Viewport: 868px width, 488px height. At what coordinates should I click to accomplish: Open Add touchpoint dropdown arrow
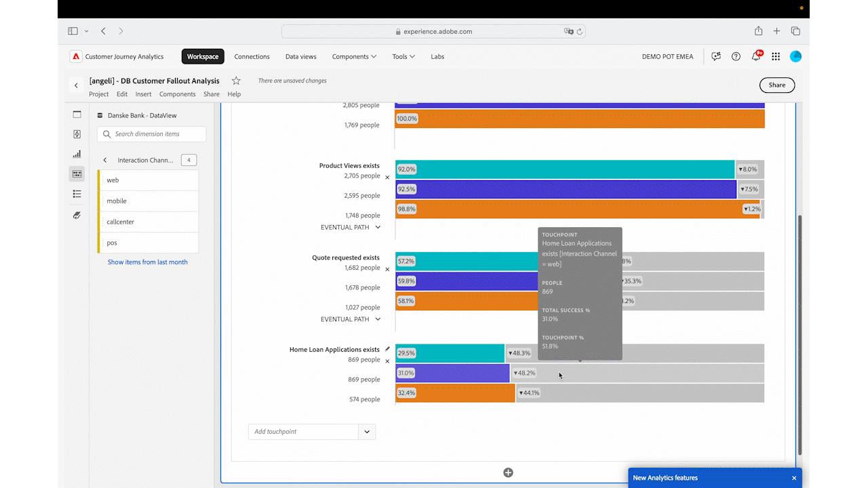pos(367,432)
